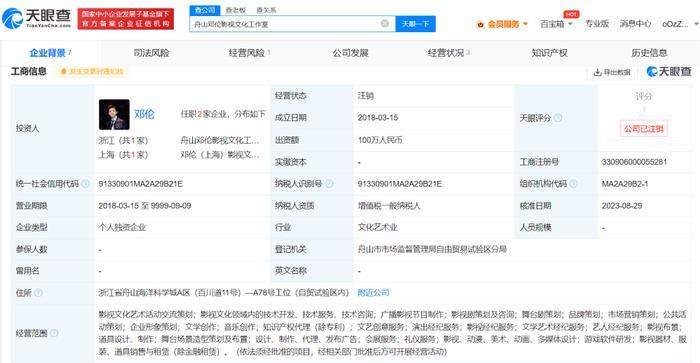Switch to the 知识产权 tab
This screenshot has width=700, height=363.
550,53
